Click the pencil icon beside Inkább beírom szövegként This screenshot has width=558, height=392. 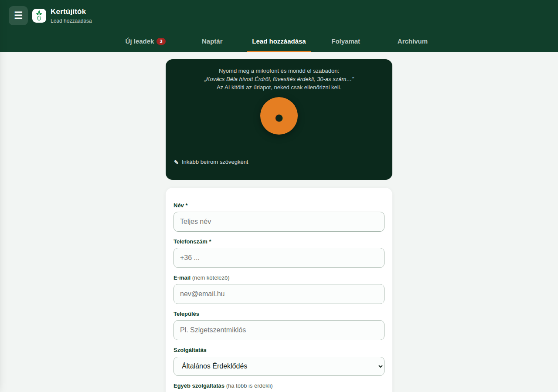(x=176, y=162)
